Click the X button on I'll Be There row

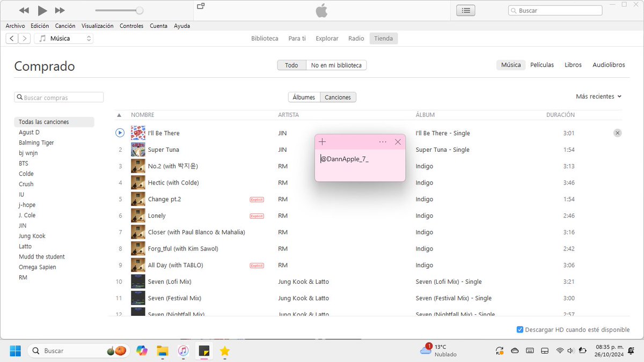(618, 133)
